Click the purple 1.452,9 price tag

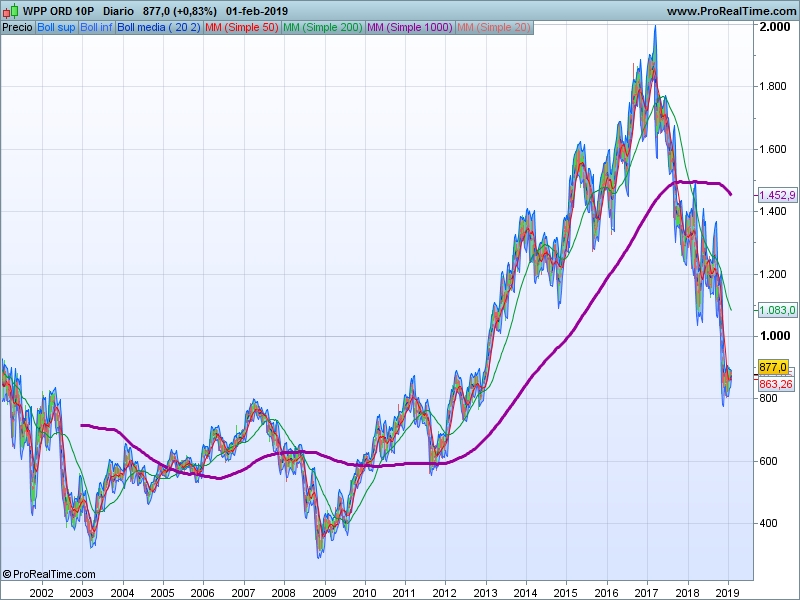777,195
